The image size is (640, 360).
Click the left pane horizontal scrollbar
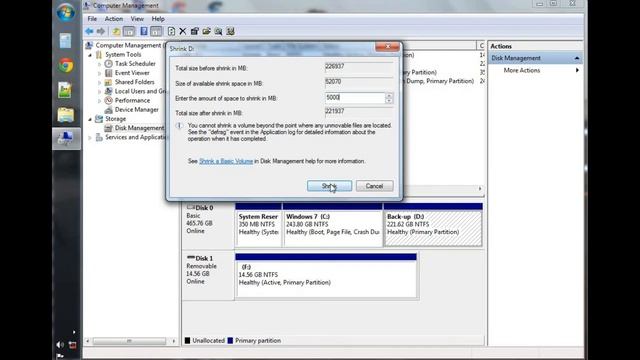[x=130, y=341]
